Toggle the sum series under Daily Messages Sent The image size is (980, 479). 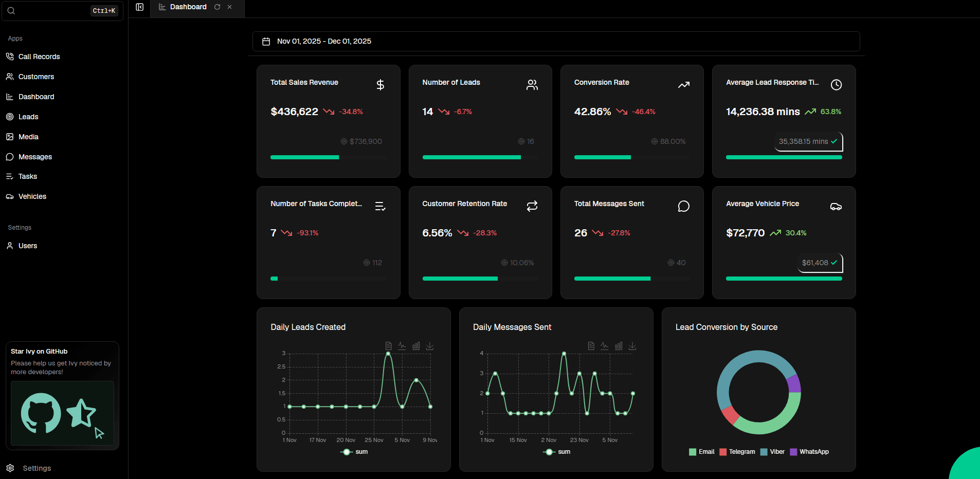click(556, 452)
